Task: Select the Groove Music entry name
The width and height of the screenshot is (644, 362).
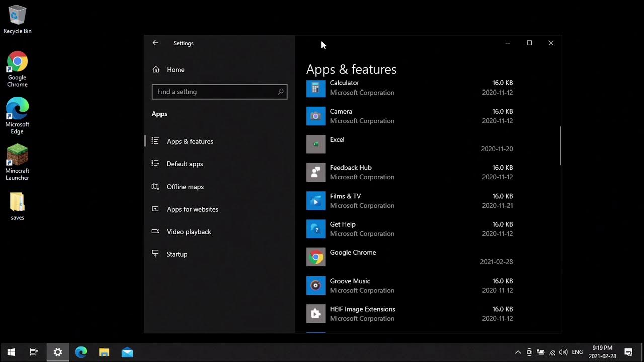Action: (x=350, y=281)
